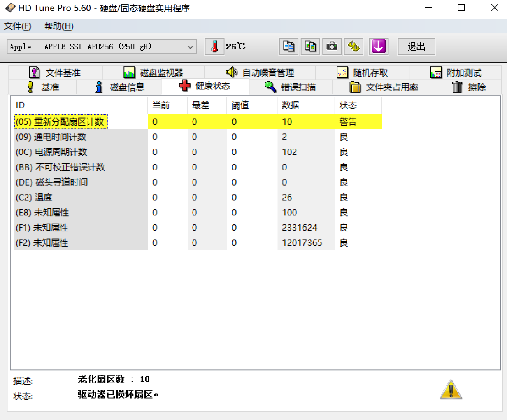The width and height of the screenshot is (507, 420).
Task: Click the 老化扇区数 description text
Action: (114, 379)
